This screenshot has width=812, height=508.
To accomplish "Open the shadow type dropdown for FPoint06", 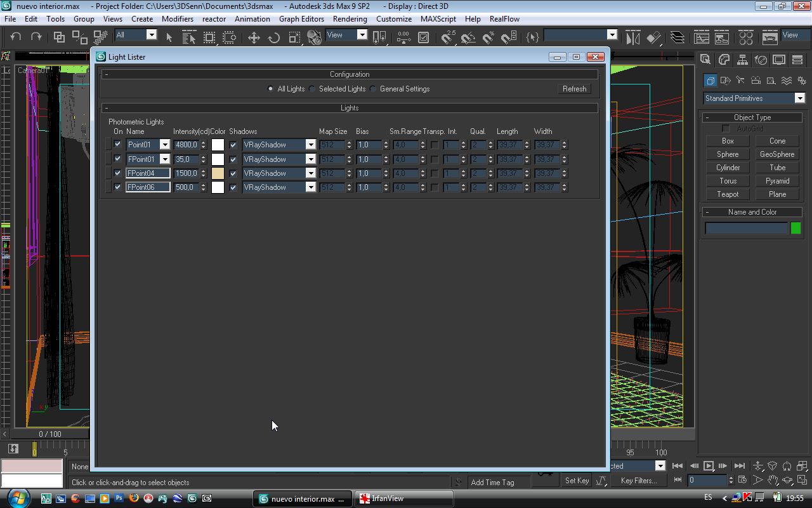I will pos(311,187).
